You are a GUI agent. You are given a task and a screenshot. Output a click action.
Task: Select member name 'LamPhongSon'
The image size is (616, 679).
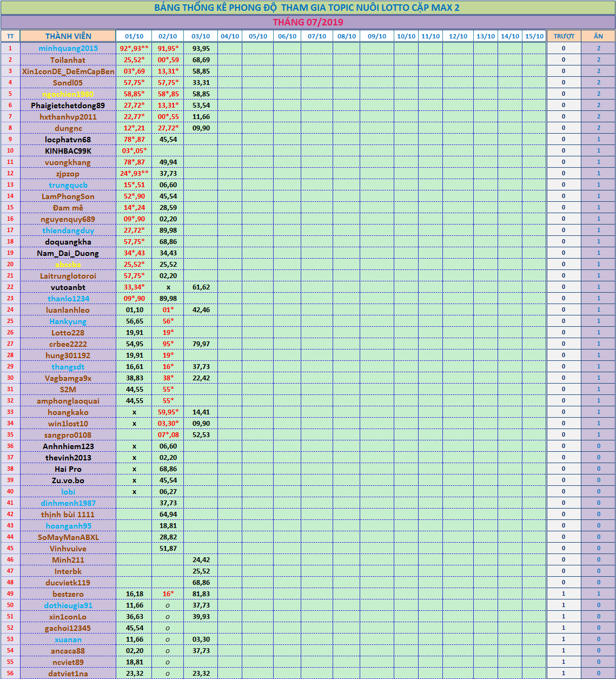pyautogui.click(x=68, y=196)
